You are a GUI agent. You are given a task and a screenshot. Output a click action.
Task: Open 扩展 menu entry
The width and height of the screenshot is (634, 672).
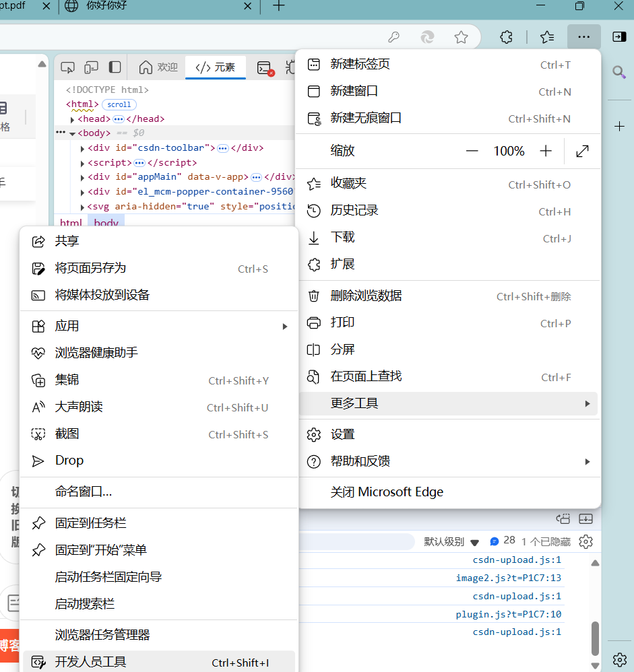(x=448, y=265)
